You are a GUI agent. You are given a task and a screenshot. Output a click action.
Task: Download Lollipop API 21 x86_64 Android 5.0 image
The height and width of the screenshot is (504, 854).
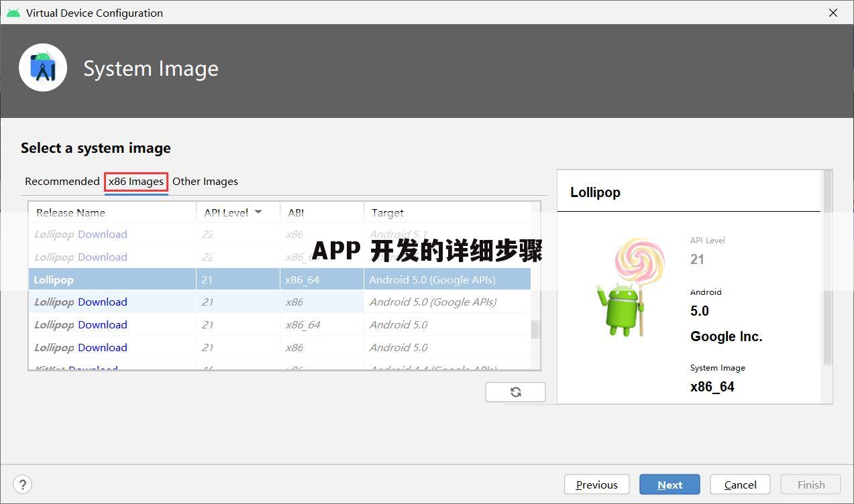click(x=102, y=325)
